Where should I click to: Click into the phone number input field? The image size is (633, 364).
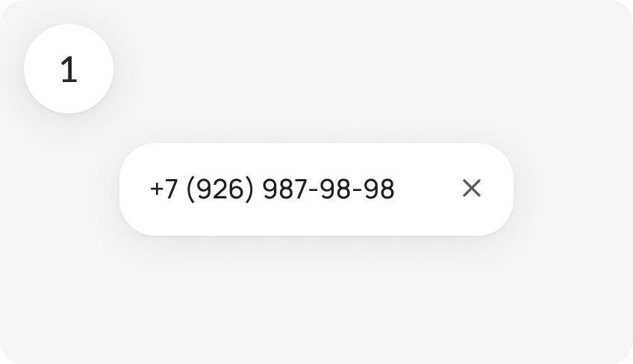coord(316,189)
